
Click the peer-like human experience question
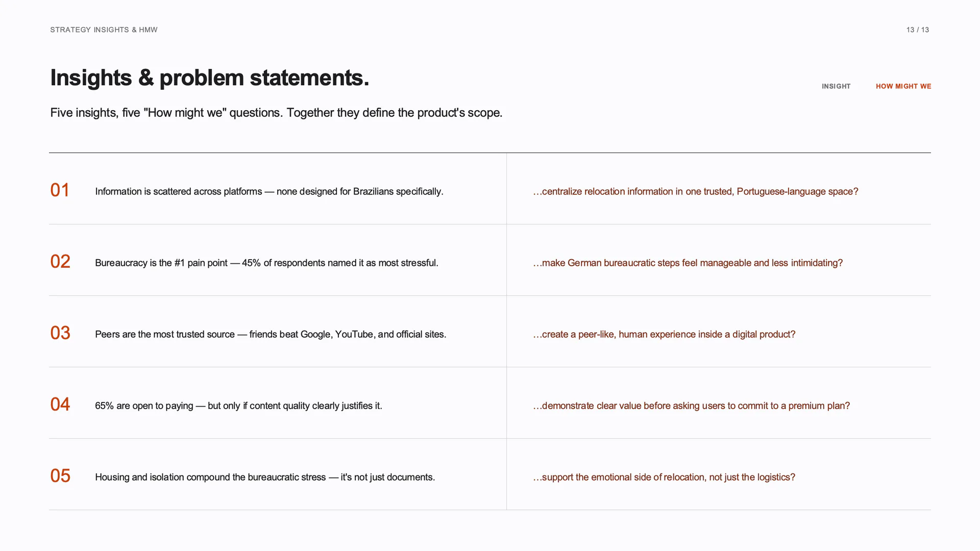click(x=664, y=334)
